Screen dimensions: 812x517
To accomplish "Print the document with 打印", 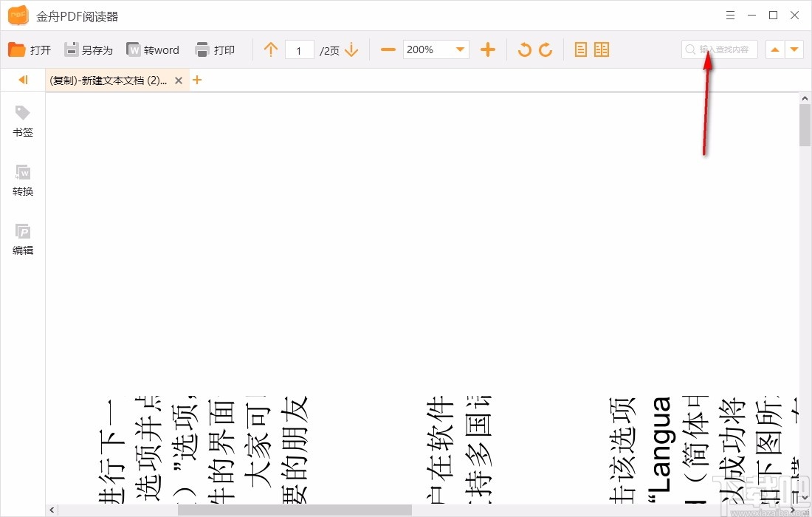I will coord(215,49).
